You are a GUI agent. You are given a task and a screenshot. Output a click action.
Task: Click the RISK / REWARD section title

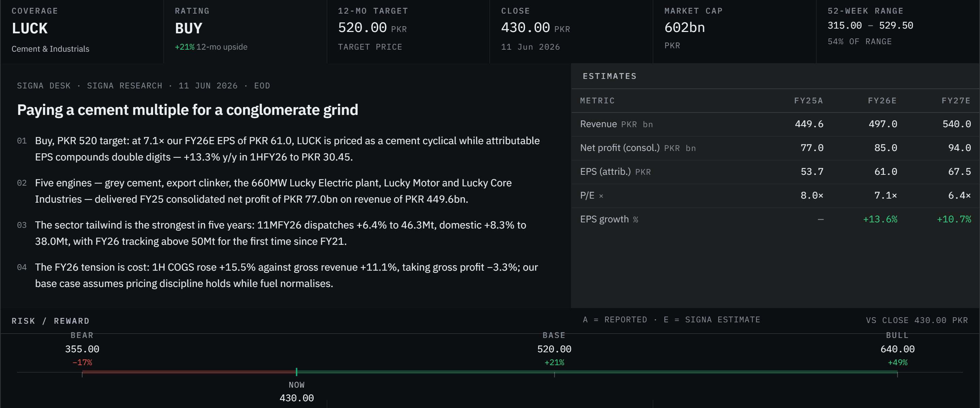[51, 321]
